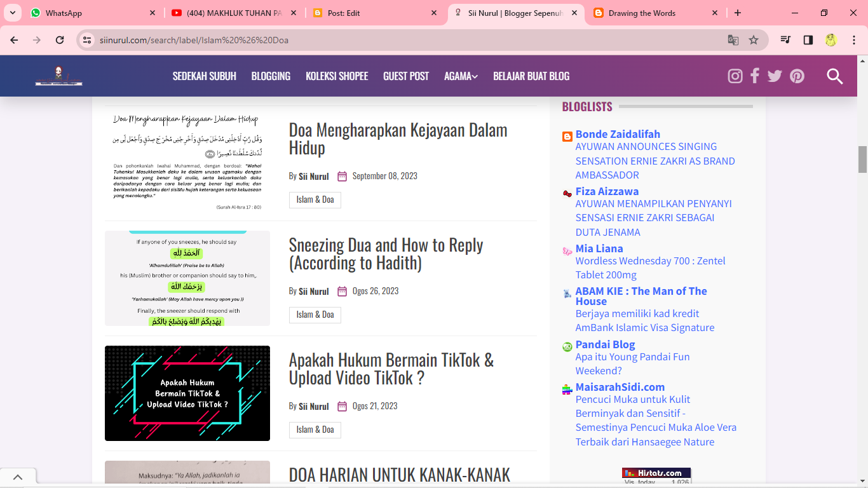The height and width of the screenshot is (488, 868).
Task: Click author Sii Nurul on Sneezing post
Action: 314,291
